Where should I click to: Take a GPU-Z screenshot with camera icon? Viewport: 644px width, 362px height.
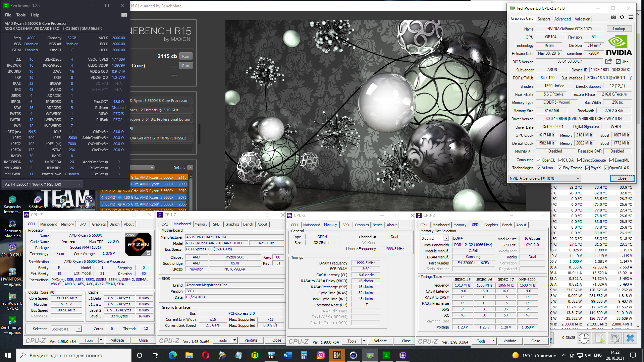[613, 17]
